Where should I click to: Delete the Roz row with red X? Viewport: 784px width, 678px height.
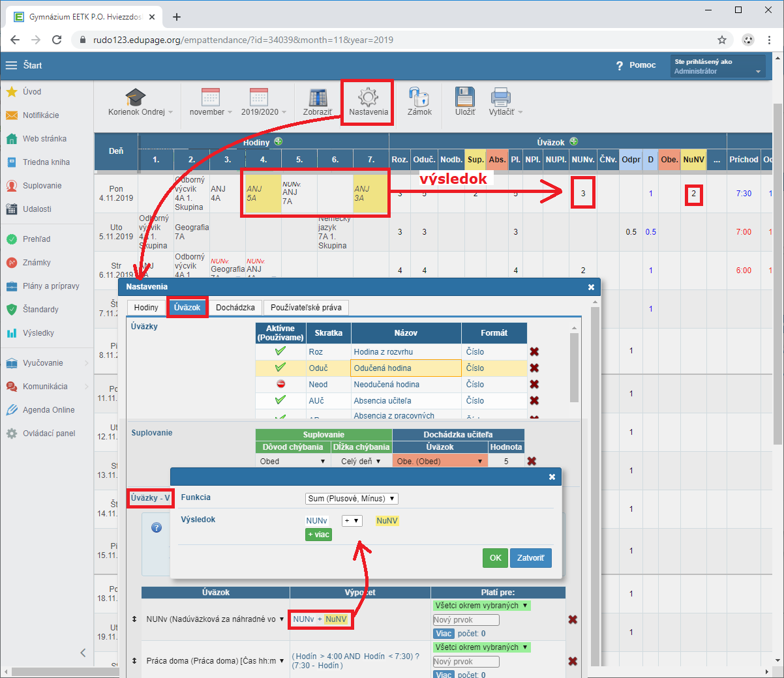[534, 352]
